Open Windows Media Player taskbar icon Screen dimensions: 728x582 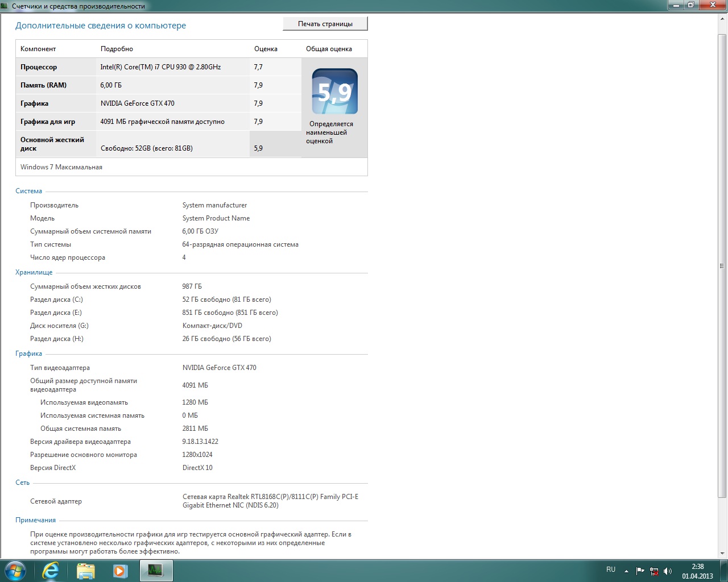pyautogui.click(x=121, y=571)
